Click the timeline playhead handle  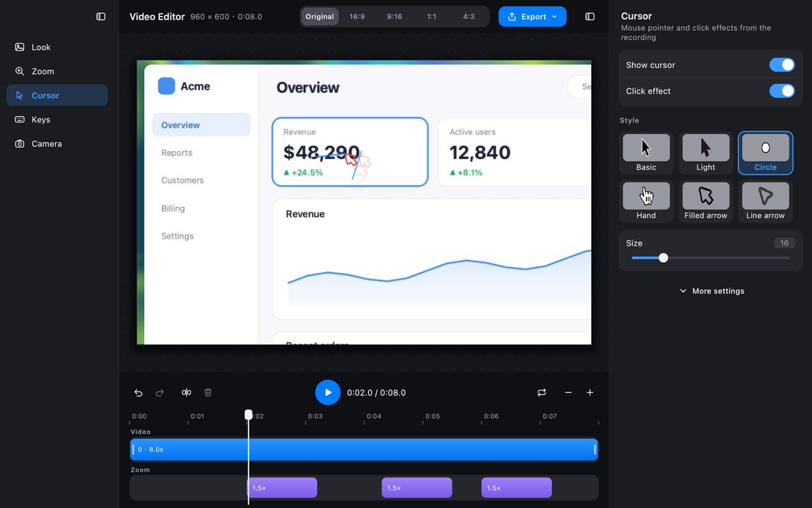tap(249, 415)
